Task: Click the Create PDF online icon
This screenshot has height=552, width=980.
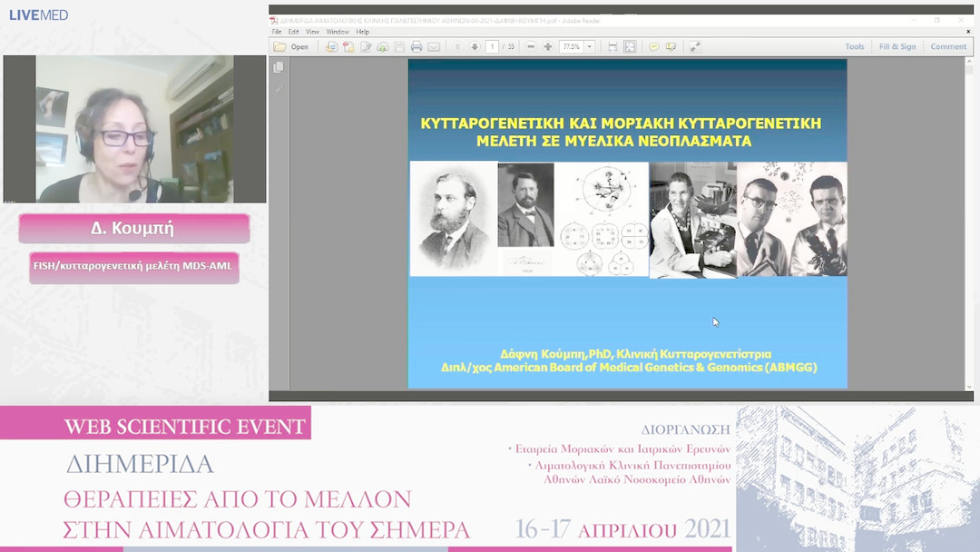Action: tap(331, 47)
